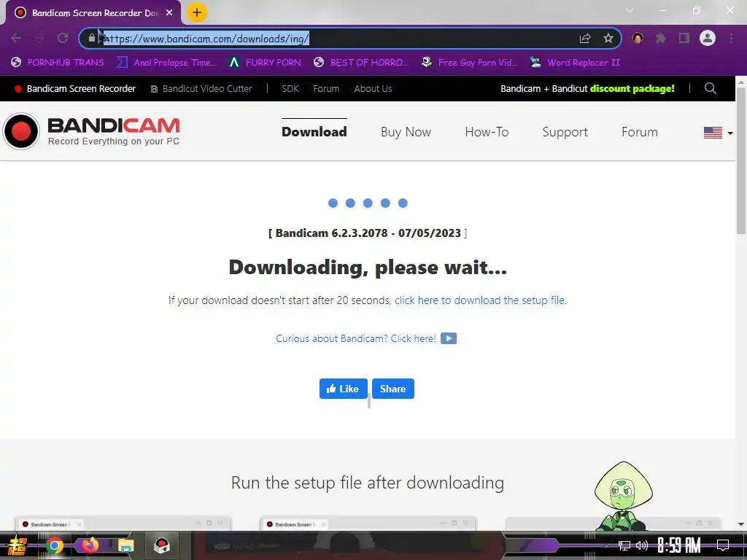This screenshot has height=560, width=747.
Task: Click the Bandicam logo
Action: click(x=91, y=131)
